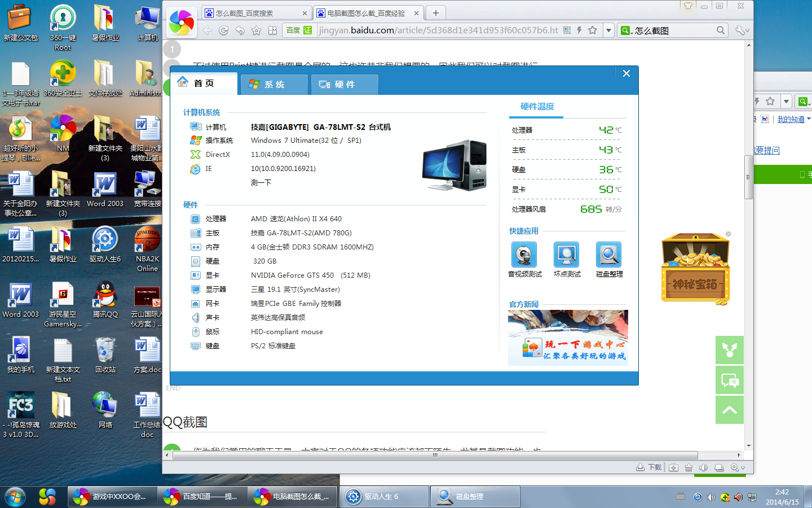Click the green back-to-top arrow
This screenshot has height=508, width=812.
pyautogui.click(x=730, y=410)
